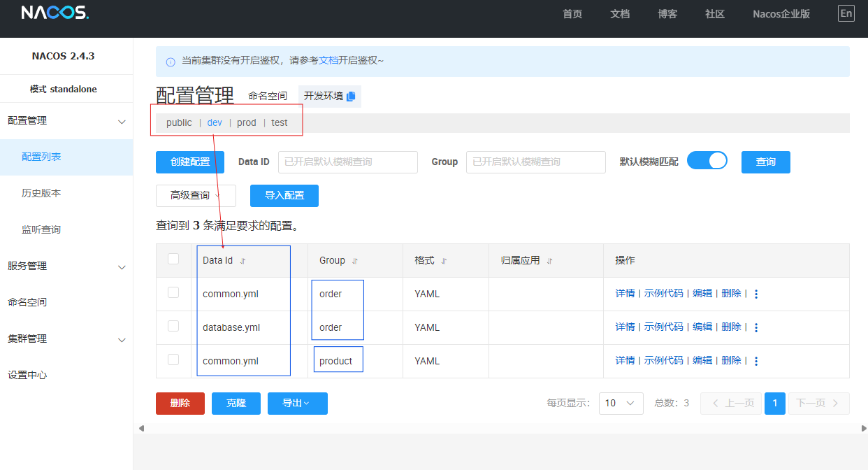Check the database.yml row checkbox
This screenshot has height=470, width=868.
[173, 326]
